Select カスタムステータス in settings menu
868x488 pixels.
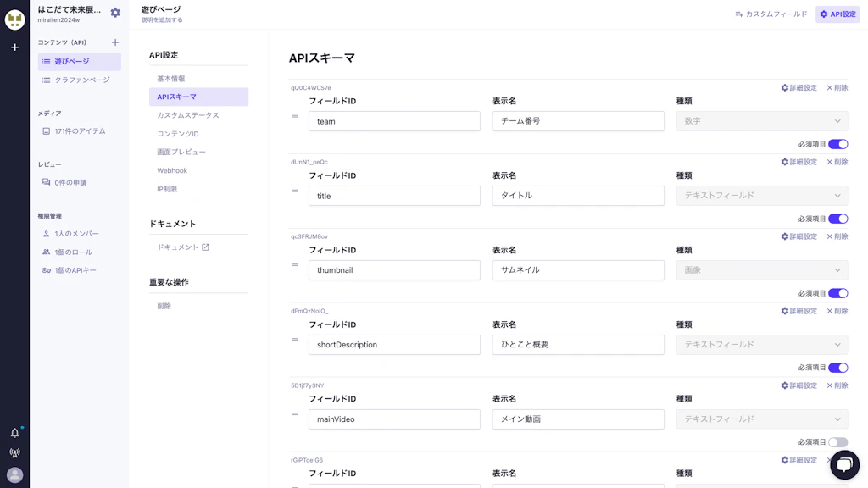coord(188,115)
